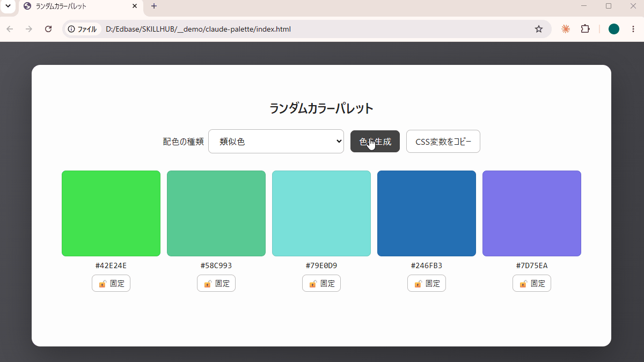Maximize the browser window
Screen dimensions: 644x362
609,6
